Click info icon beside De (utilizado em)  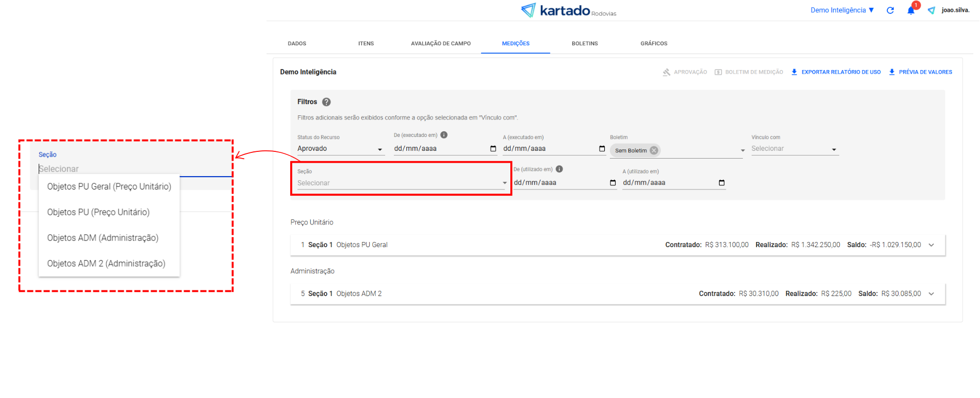click(559, 169)
